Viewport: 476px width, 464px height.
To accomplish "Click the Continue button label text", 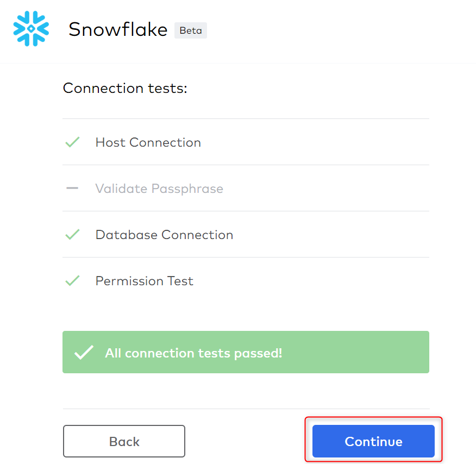I will [373, 442].
